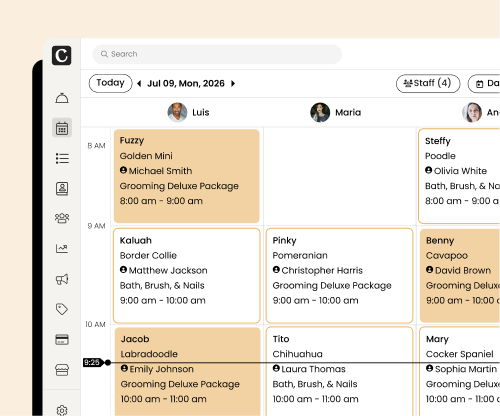Screen dimensions: 500x416
Task: Open the list view sidebar icon
Action: pyautogui.click(x=62, y=158)
